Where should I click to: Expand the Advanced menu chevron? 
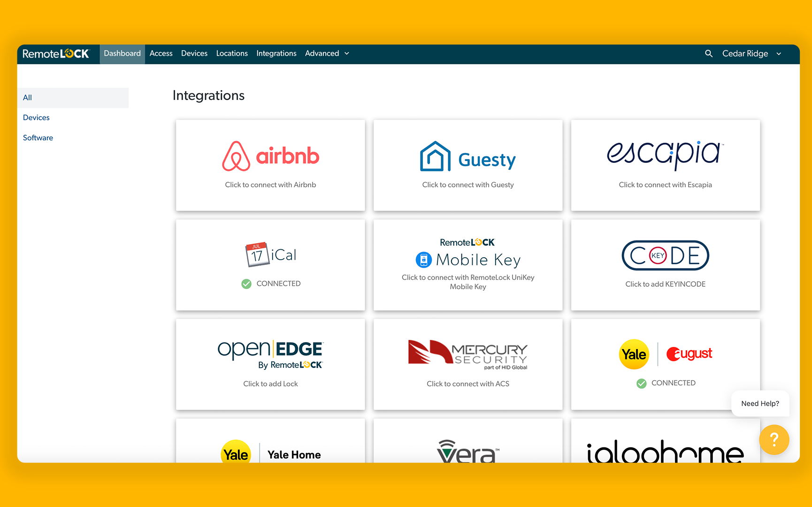(x=347, y=54)
